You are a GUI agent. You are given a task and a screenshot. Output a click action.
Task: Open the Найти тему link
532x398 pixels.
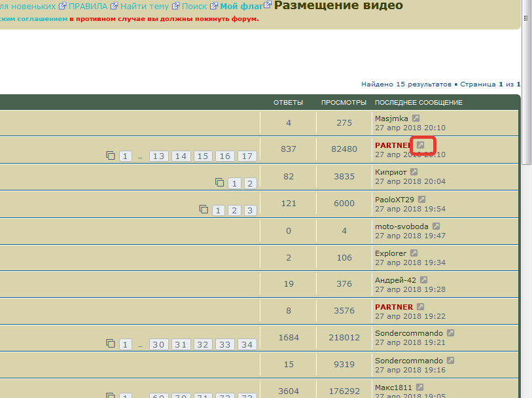(144, 6)
